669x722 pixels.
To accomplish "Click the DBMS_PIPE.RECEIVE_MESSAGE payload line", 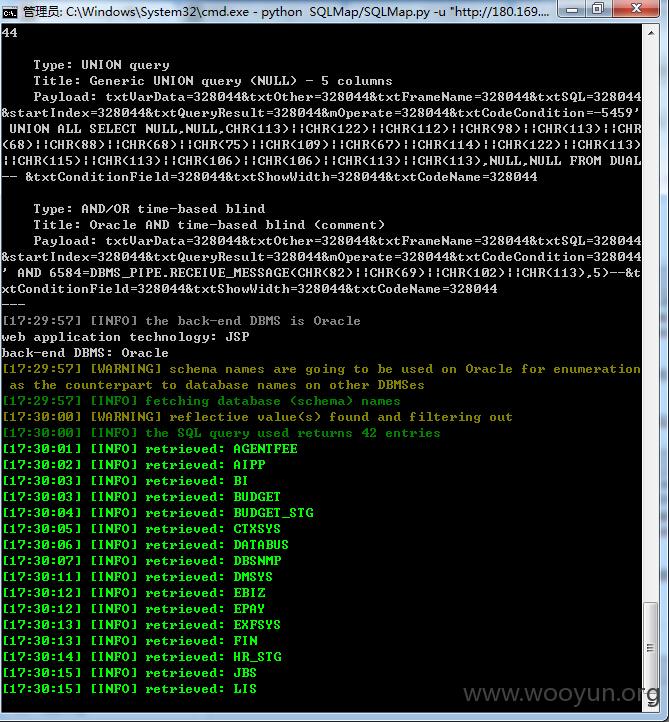I will [321, 273].
